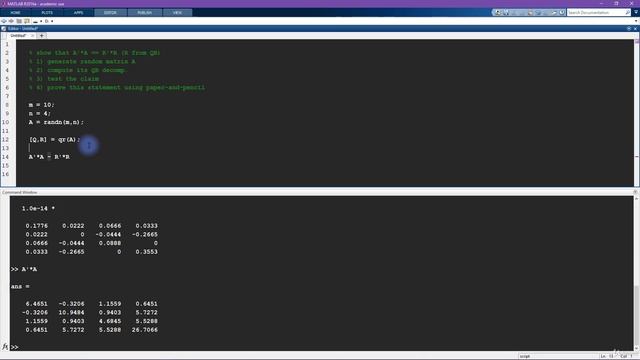Click '1.0e-14 *' in Command Window
Viewport: 640px width, 360px height.
38,209
